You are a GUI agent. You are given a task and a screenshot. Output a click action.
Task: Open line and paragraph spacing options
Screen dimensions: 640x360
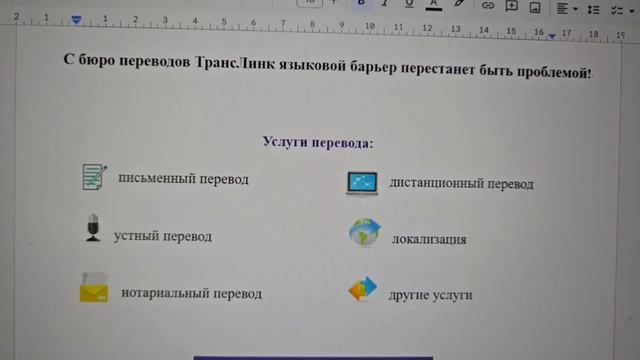click(593, 9)
